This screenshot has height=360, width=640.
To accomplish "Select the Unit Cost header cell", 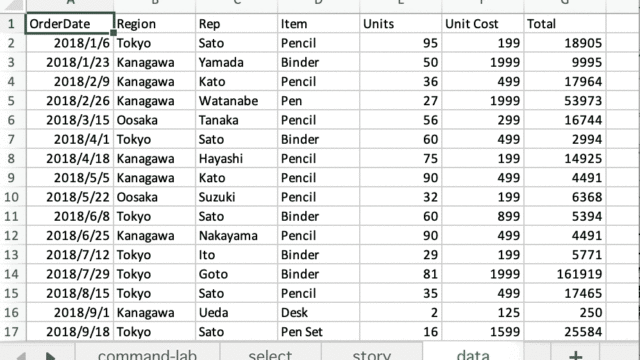I will [482, 24].
